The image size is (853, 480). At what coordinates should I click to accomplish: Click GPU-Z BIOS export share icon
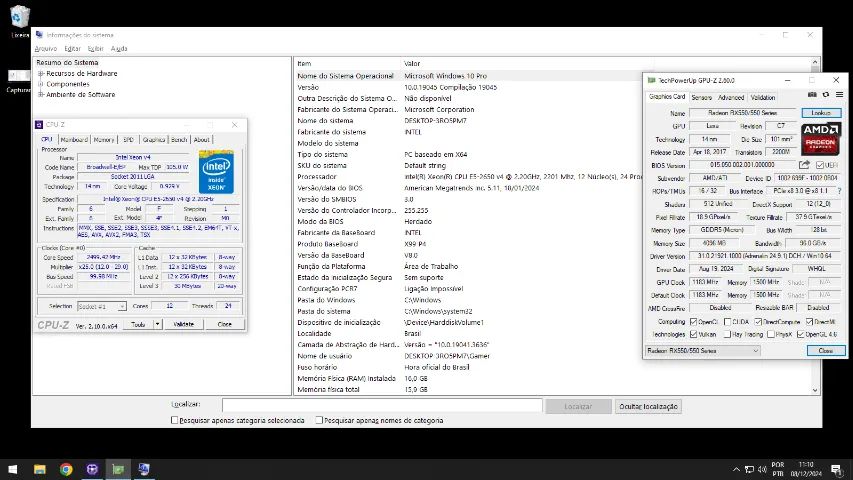(805, 164)
